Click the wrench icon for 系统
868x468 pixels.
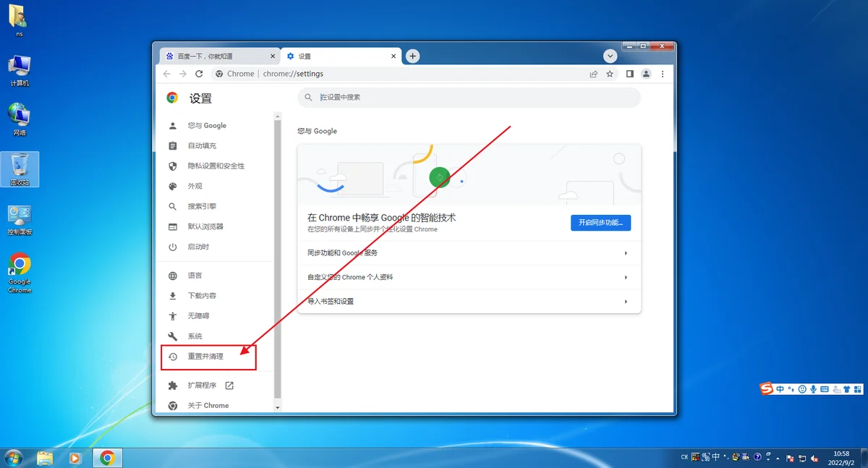coord(173,336)
